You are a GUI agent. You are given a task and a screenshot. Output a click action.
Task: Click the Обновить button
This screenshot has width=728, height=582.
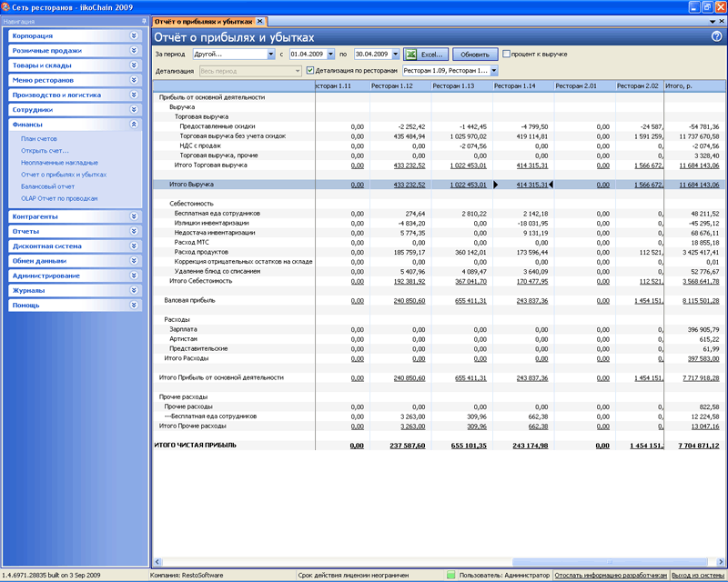pyautogui.click(x=475, y=55)
